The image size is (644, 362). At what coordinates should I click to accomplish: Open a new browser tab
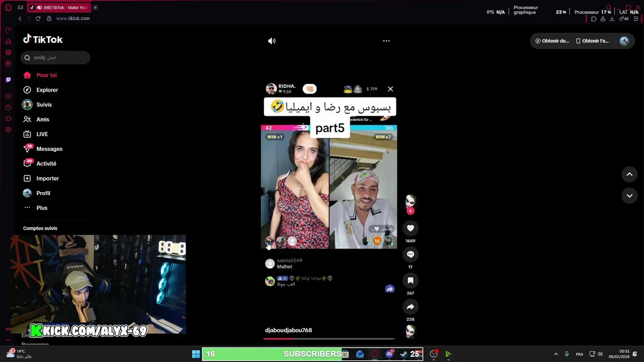click(x=95, y=8)
